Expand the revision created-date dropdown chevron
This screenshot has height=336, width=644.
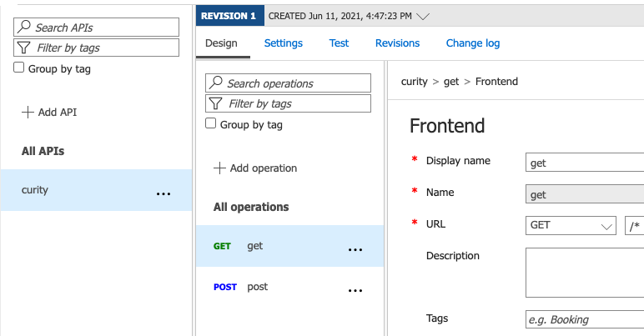click(423, 17)
